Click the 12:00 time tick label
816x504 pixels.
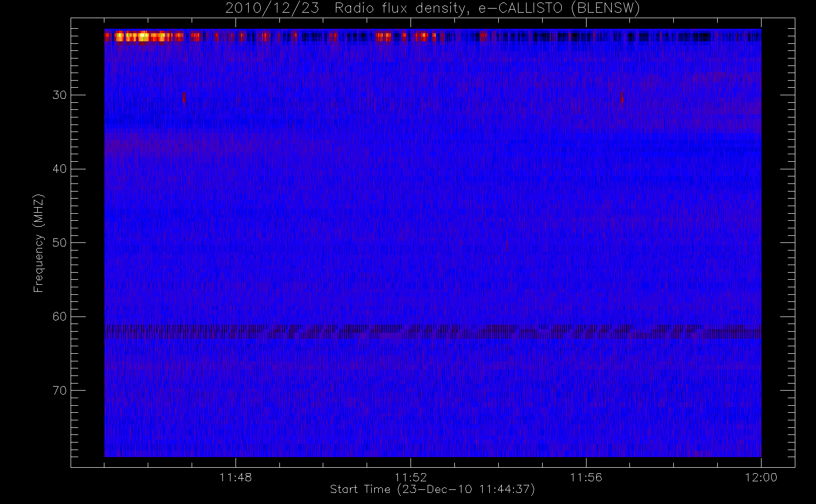point(761,477)
